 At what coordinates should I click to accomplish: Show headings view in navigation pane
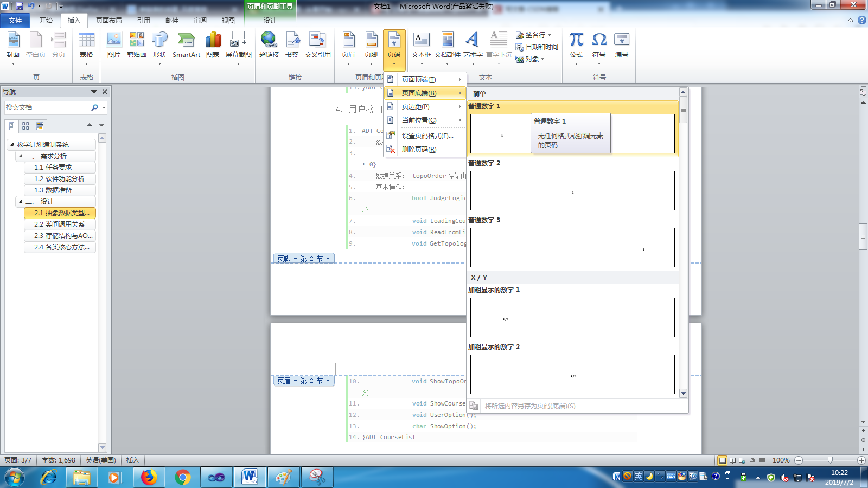coord(11,126)
